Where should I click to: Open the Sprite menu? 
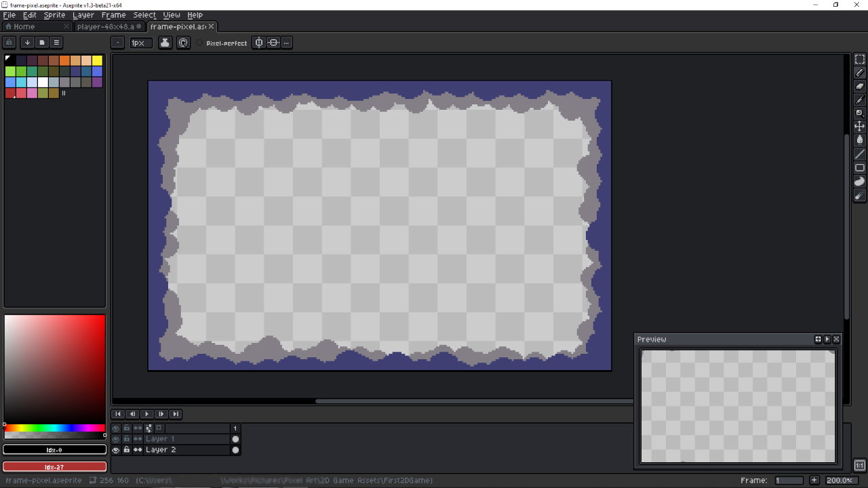coord(54,15)
